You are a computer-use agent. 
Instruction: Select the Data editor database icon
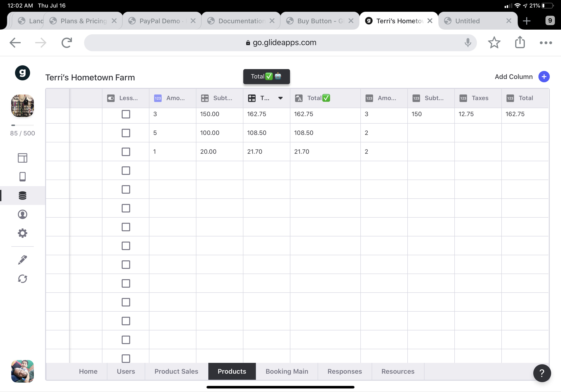coord(23,196)
